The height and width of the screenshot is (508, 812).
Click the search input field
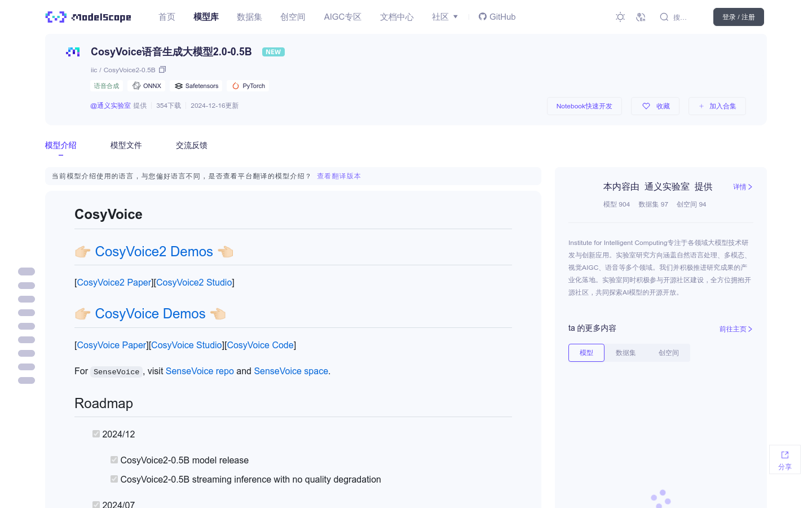point(680,17)
